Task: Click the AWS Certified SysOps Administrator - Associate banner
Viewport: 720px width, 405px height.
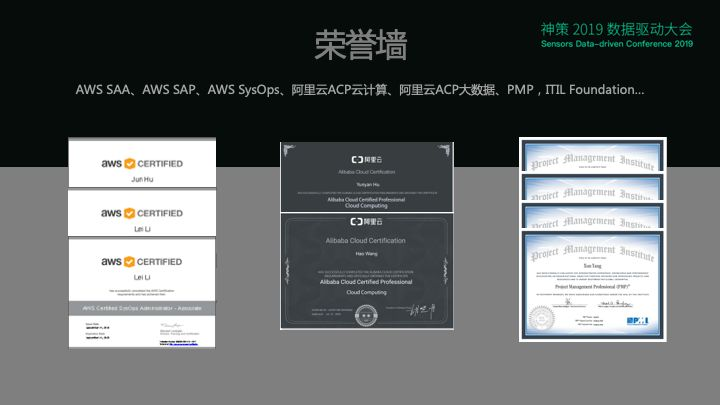Action: (142, 308)
